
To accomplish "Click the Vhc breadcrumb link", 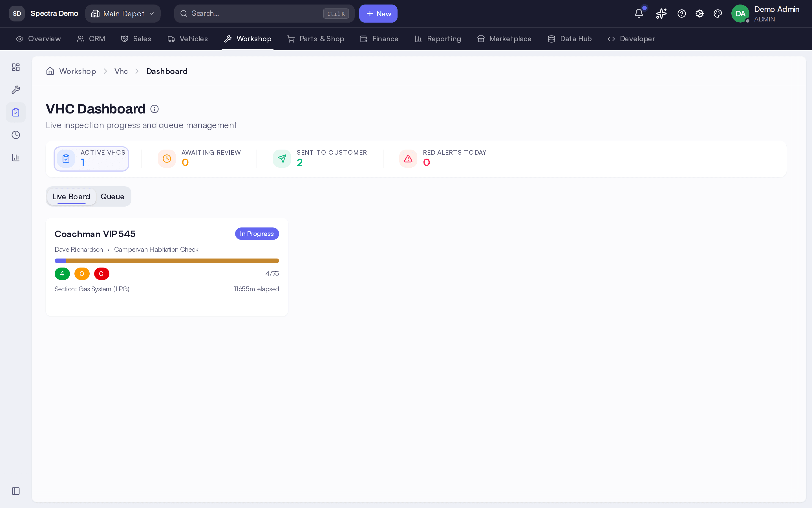I will (x=121, y=71).
